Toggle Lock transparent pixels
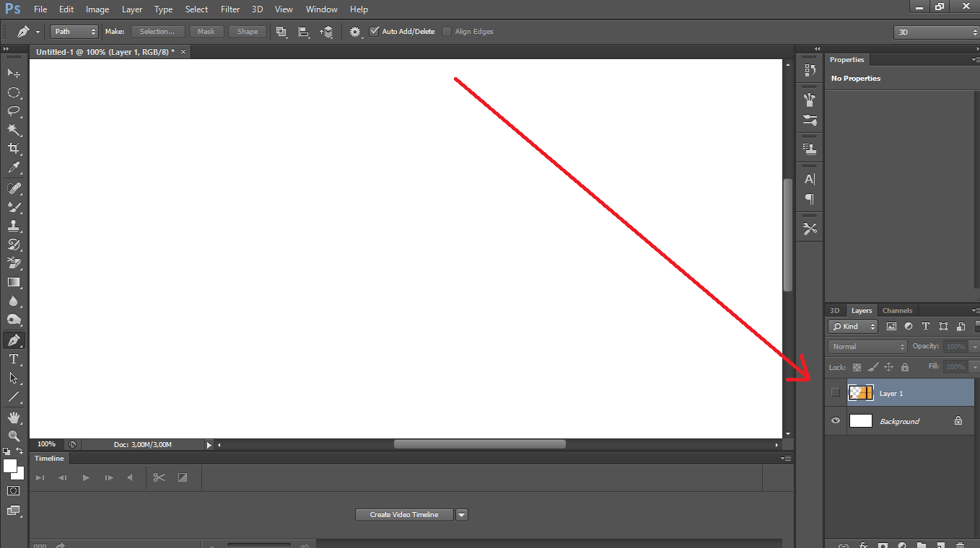 857,367
